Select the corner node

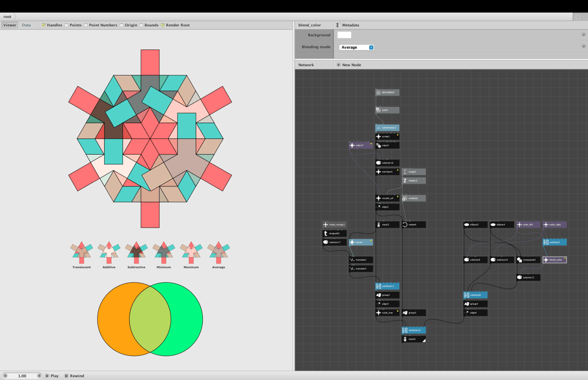click(x=361, y=242)
